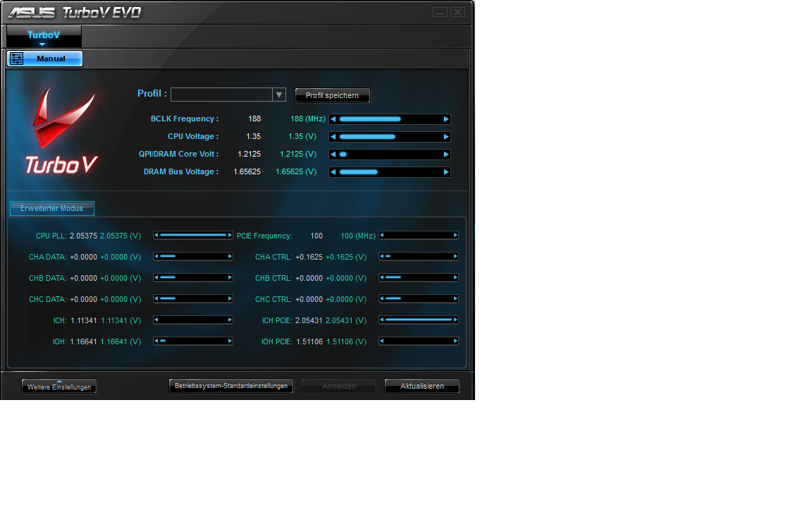Toggle the Erweiterter Modus section
The image size is (812, 508).
point(51,208)
